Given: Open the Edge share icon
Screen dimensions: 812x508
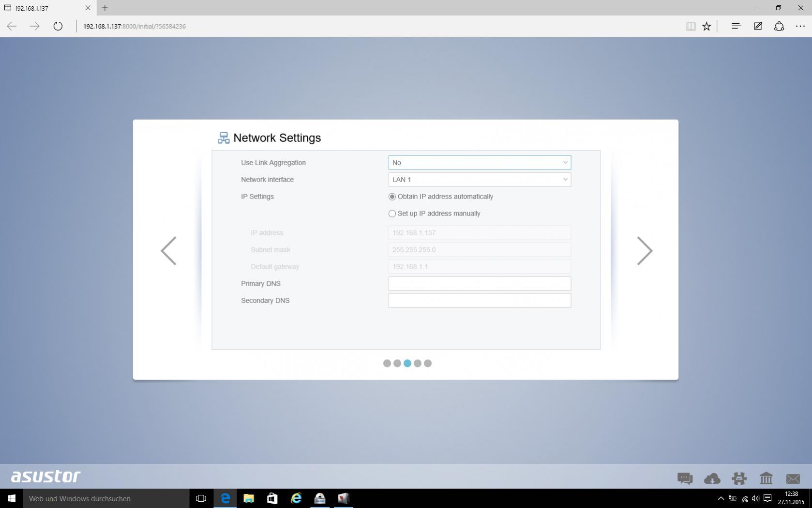Looking at the screenshot, I should click(779, 26).
